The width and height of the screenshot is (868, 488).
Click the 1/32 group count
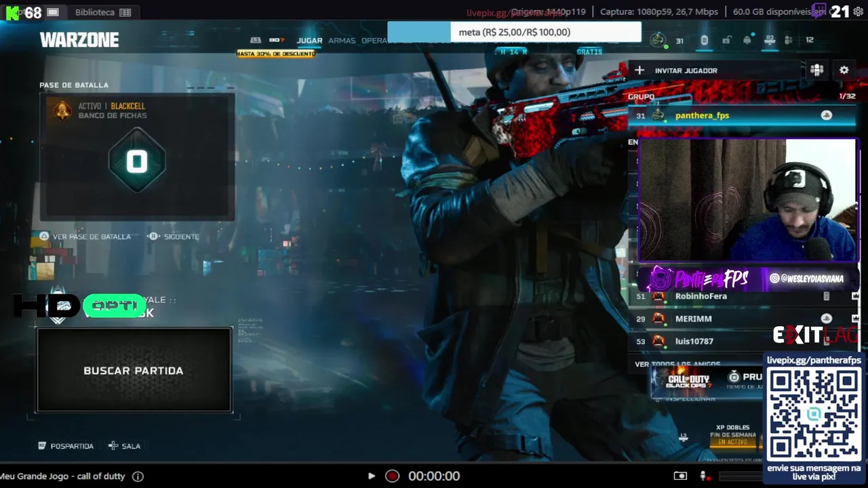(847, 96)
